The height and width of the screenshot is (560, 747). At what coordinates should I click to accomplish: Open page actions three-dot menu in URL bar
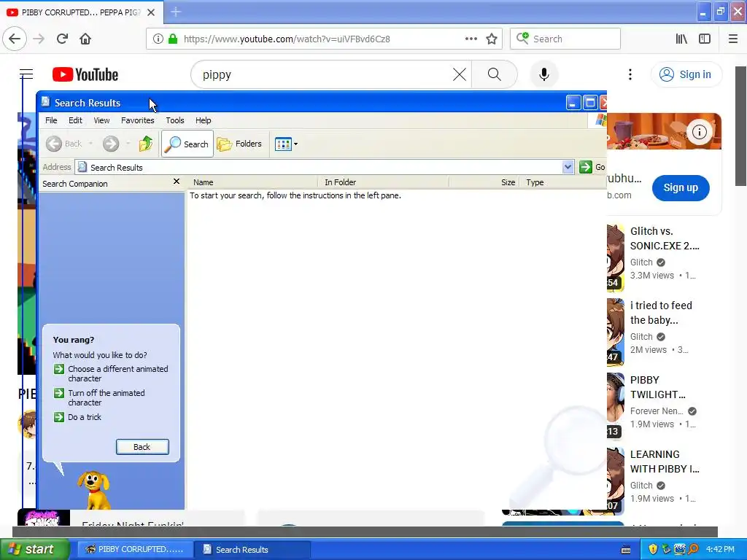click(471, 39)
